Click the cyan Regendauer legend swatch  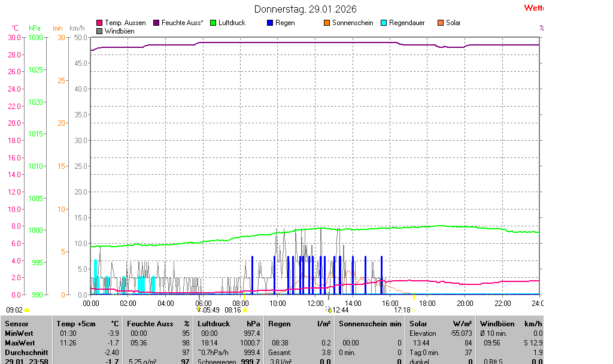click(x=384, y=23)
